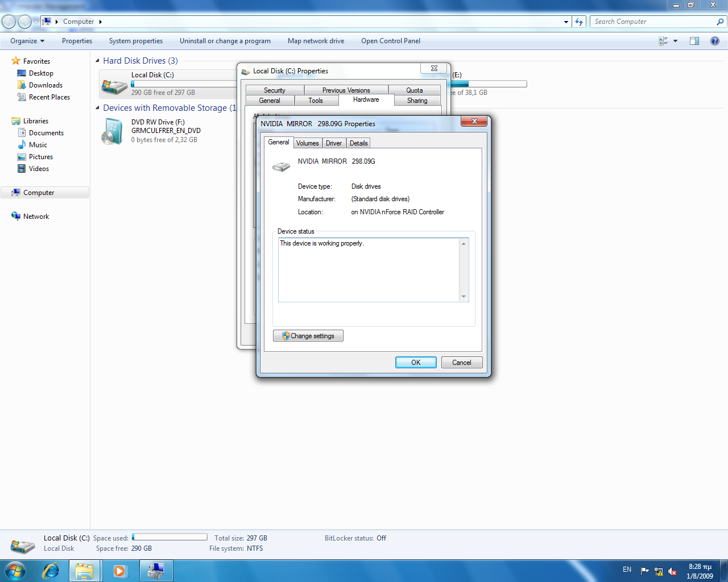
Task: Open General tab in Local Disk Properties
Action: 270,101
